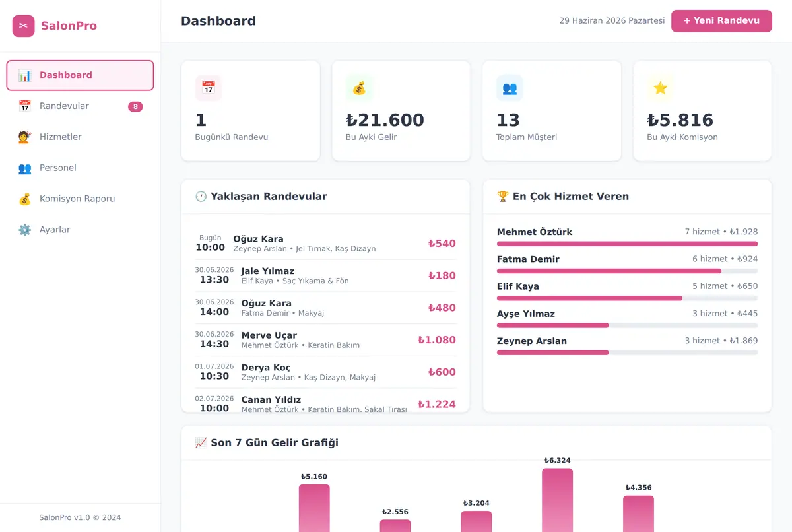Create a new appointment with Yeni Randevu
This screenshot has height=532, width=792.
tap(721, 21)
